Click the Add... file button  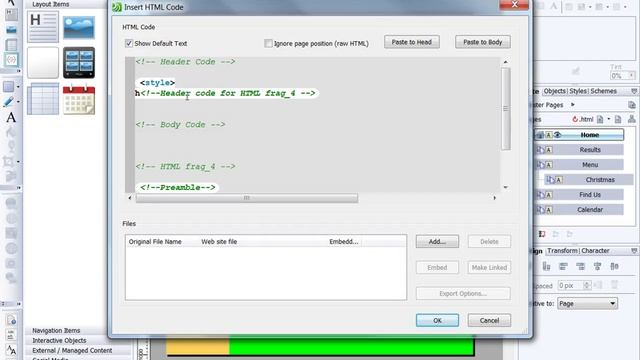click(437, 242)
